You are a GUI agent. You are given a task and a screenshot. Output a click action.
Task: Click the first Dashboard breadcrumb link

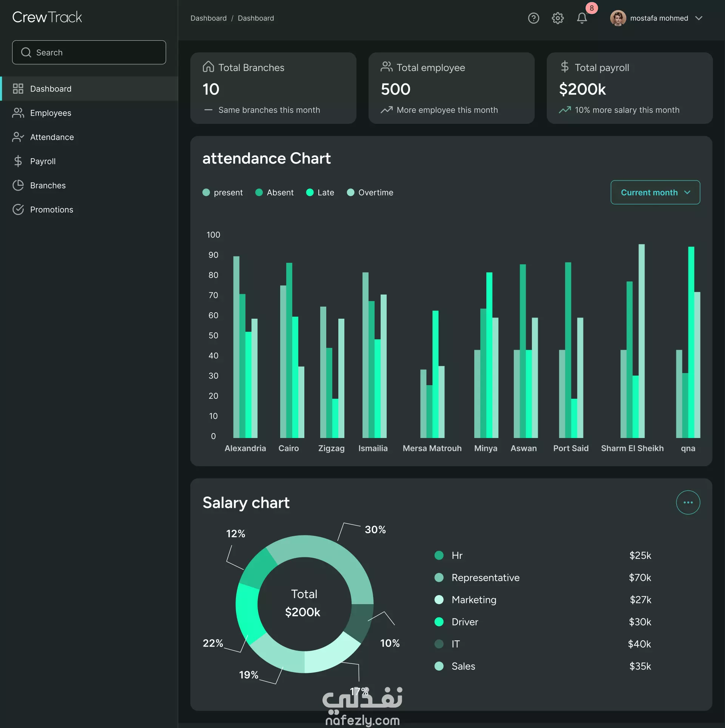208,18
